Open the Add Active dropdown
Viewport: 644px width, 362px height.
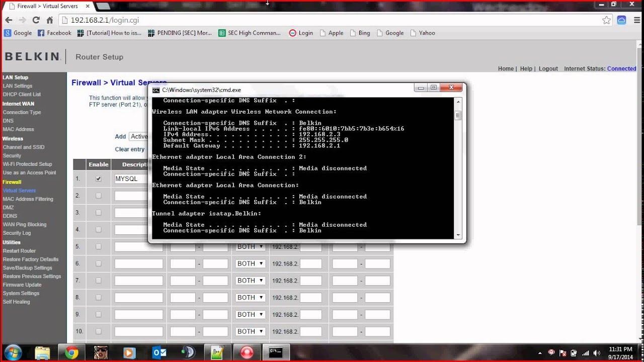coord(138,136)
